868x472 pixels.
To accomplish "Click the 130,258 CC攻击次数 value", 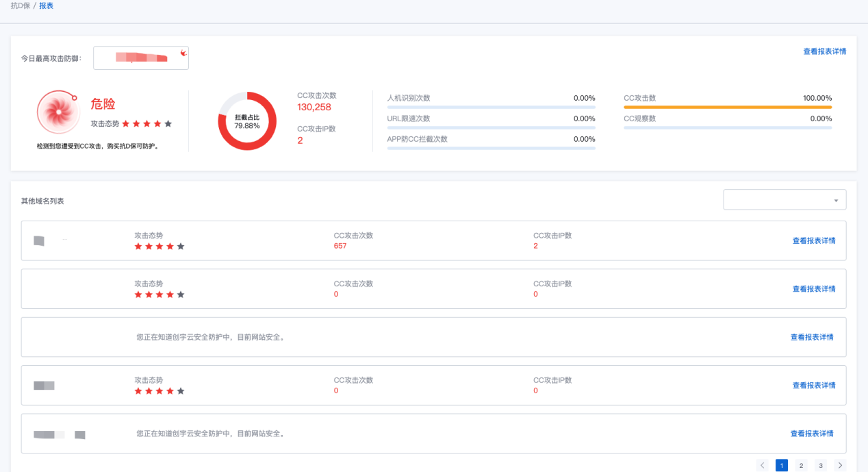I will [x=314, y=108].
